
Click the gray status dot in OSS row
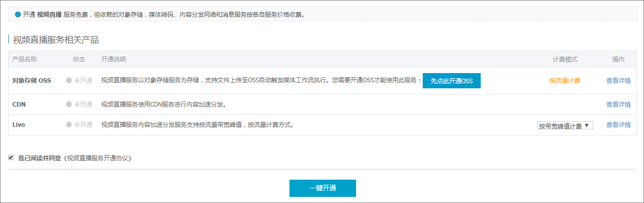coord(69,81)
